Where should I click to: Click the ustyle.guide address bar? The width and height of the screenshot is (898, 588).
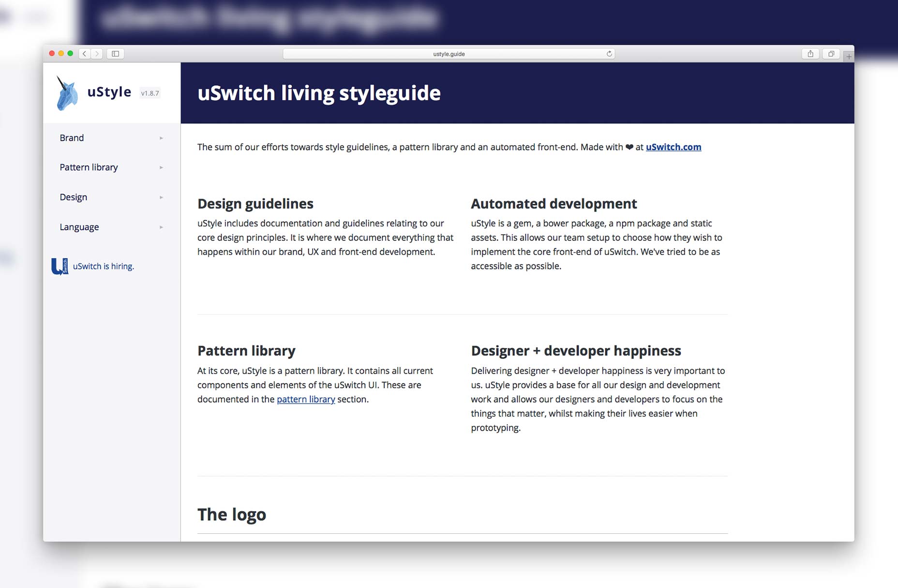(449, 54)
